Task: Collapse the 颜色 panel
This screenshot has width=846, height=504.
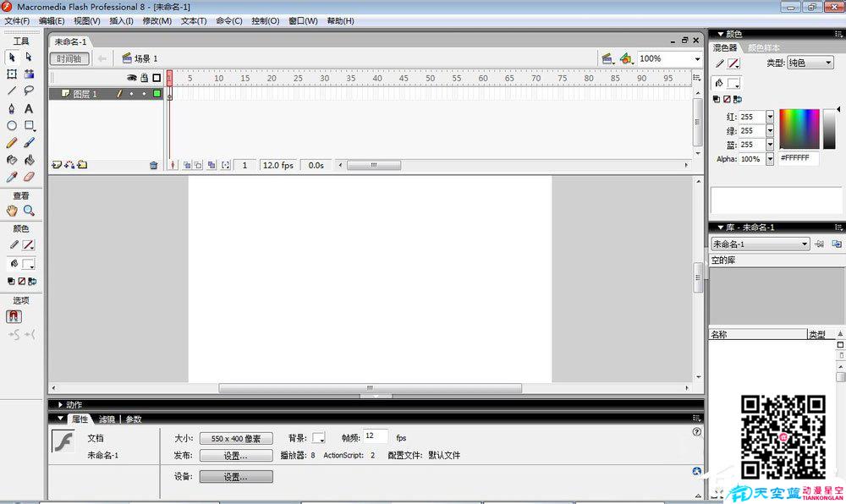Action: click(x=721, y=34)
